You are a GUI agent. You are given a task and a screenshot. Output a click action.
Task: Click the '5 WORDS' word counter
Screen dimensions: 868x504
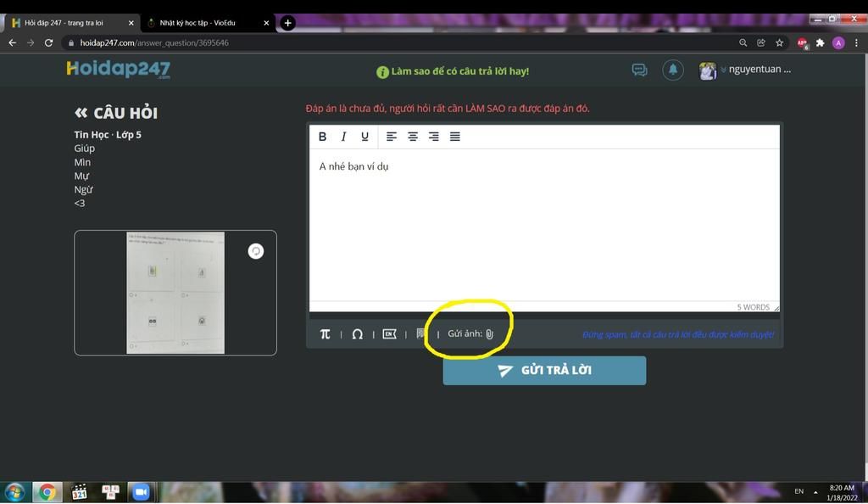(x=753, y=307)
